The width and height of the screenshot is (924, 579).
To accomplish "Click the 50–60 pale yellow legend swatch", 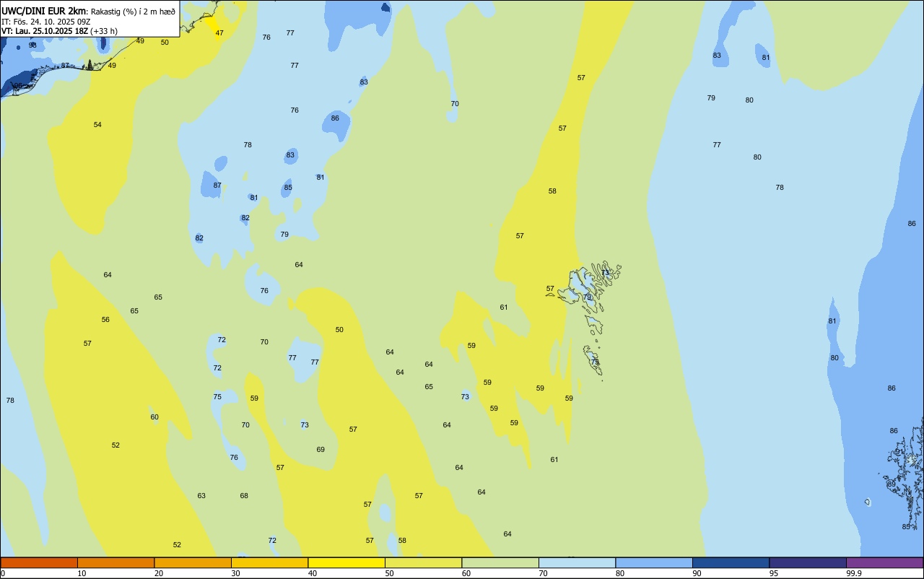I will [x=424, y=562].
